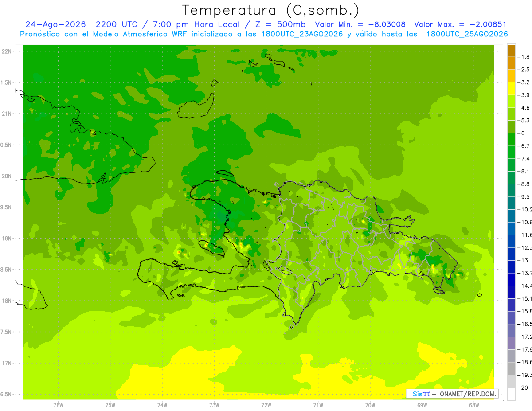Click the '19N' latitude label
The image size is (532, 411).
coord(7,239)
